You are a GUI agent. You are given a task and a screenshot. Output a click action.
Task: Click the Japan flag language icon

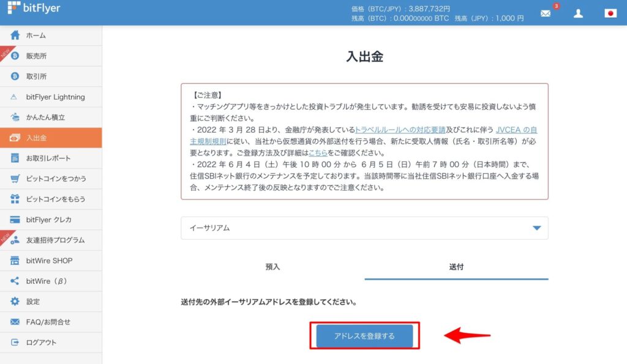click(x=610, y=13)
